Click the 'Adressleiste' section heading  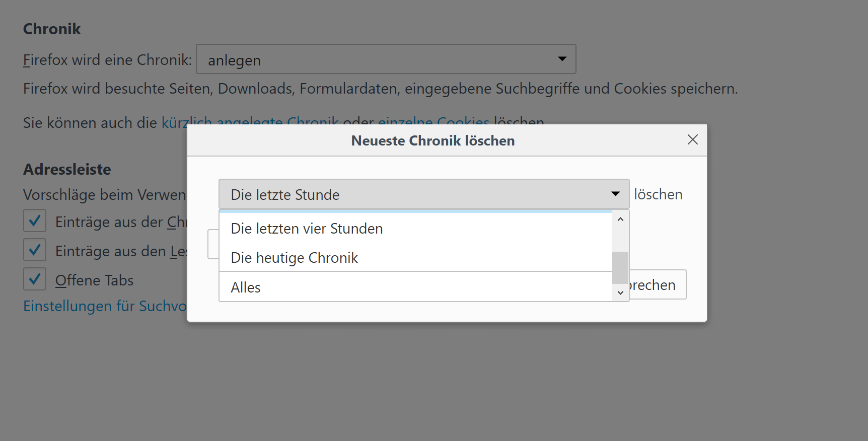[67, 170]
